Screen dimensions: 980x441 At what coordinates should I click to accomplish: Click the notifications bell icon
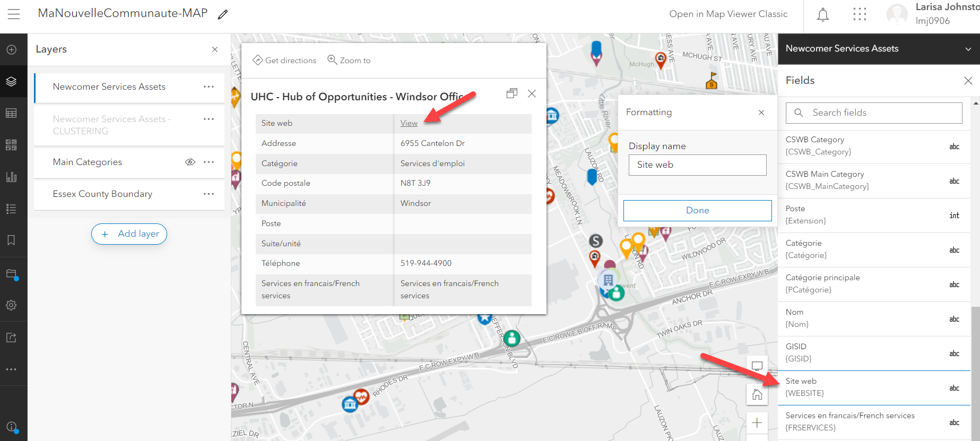822,14
